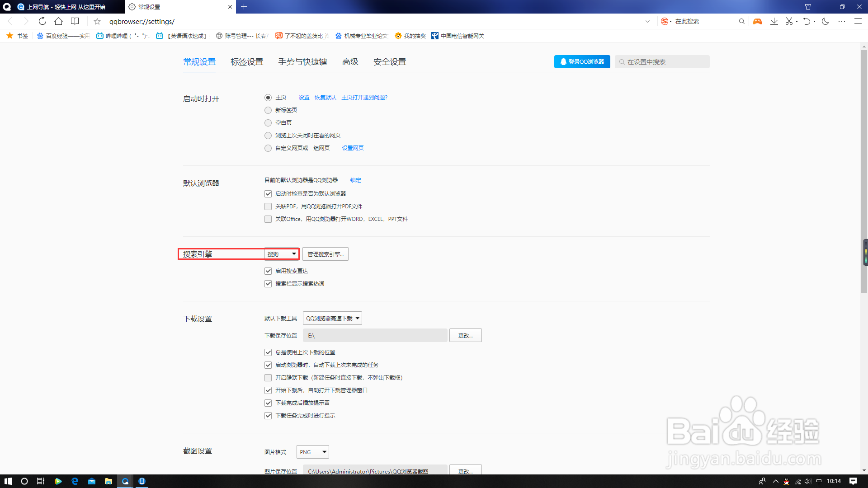Select the 新标签页 startup option

[268, 110]
